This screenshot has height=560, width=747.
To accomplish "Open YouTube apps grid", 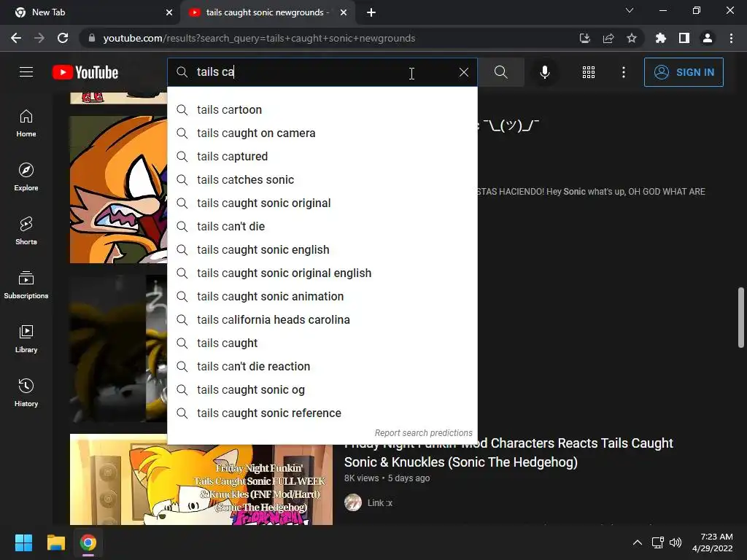I will coord(589,72).
